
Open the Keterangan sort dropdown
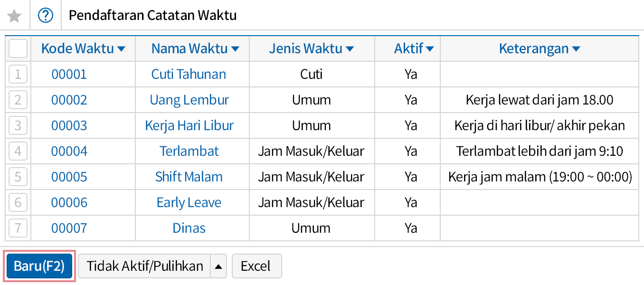point(575,48)
